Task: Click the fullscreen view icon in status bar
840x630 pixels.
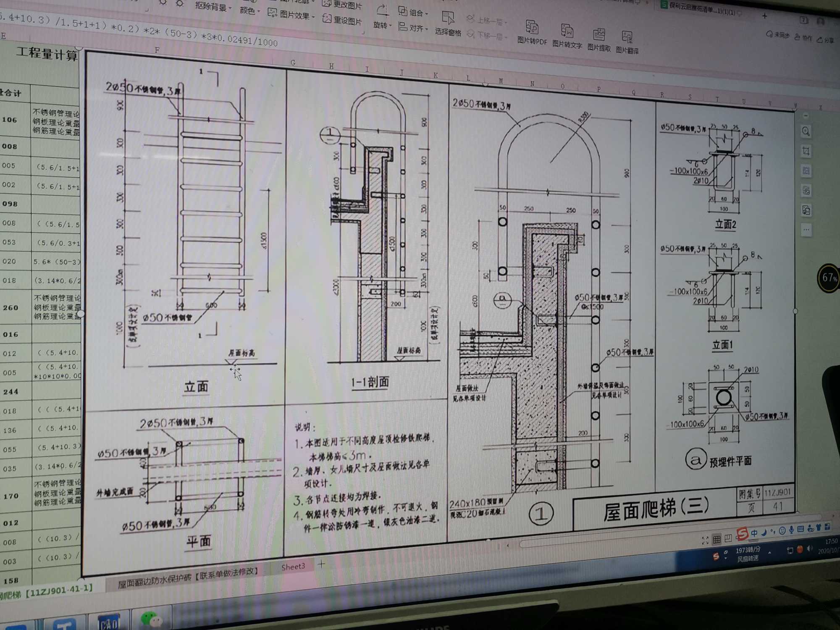Action: point(705,540)
